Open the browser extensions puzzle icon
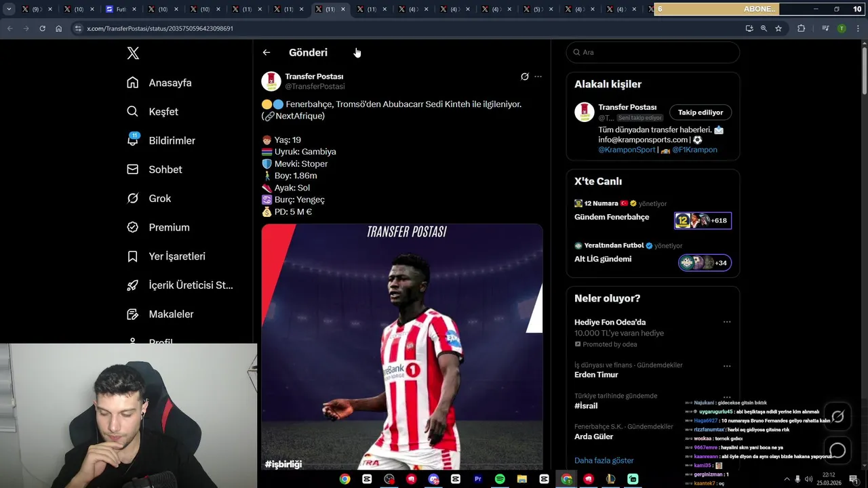 [x=801, y=28]
